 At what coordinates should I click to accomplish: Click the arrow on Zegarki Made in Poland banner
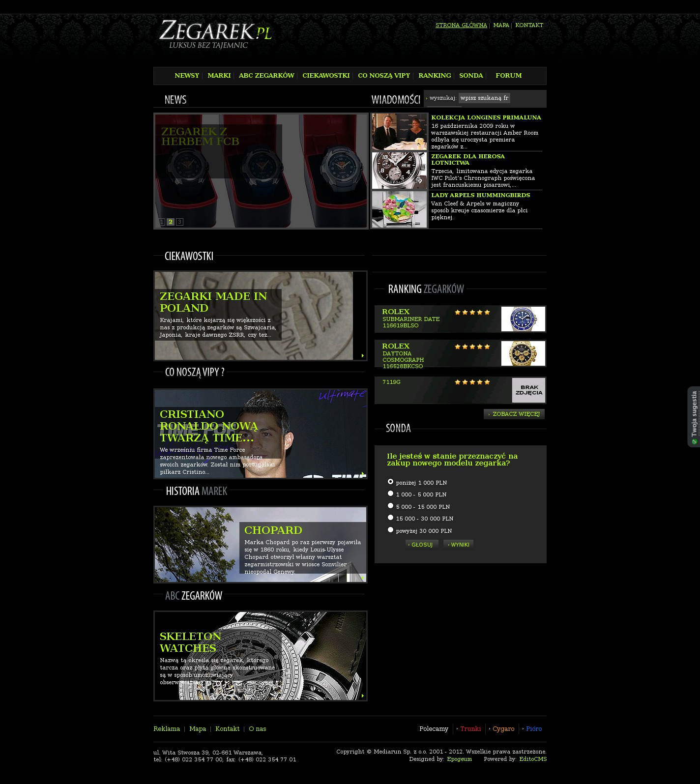pyautogui.click(x=363, y=355)
